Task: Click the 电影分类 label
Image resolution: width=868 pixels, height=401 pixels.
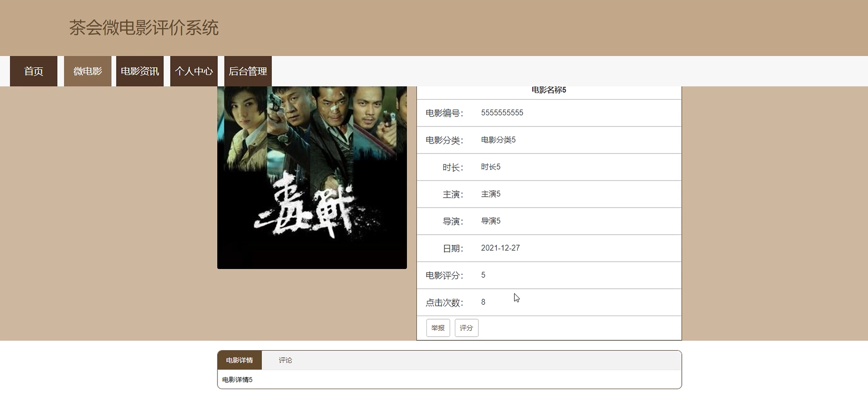Action: (x=444, y=140)
